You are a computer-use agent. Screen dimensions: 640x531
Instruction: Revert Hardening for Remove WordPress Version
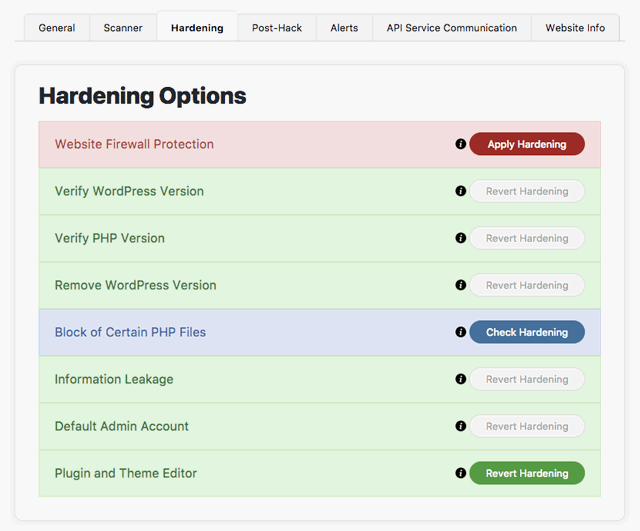pos(527,285)
